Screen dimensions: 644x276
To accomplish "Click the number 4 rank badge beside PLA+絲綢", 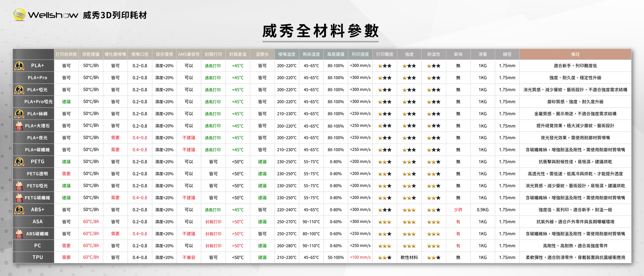I will tap(19, 114).
